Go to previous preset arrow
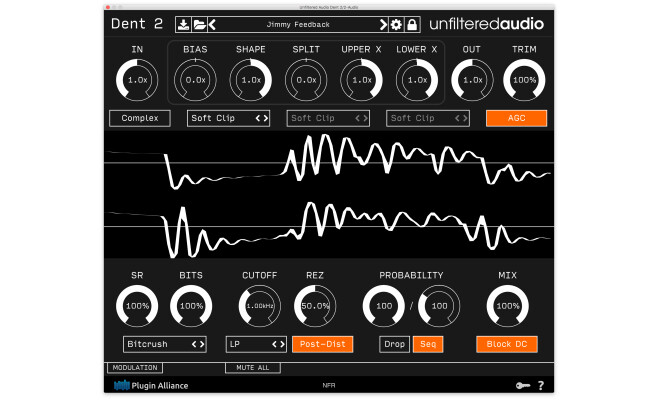The image size is (659, 400). point(212,25)
